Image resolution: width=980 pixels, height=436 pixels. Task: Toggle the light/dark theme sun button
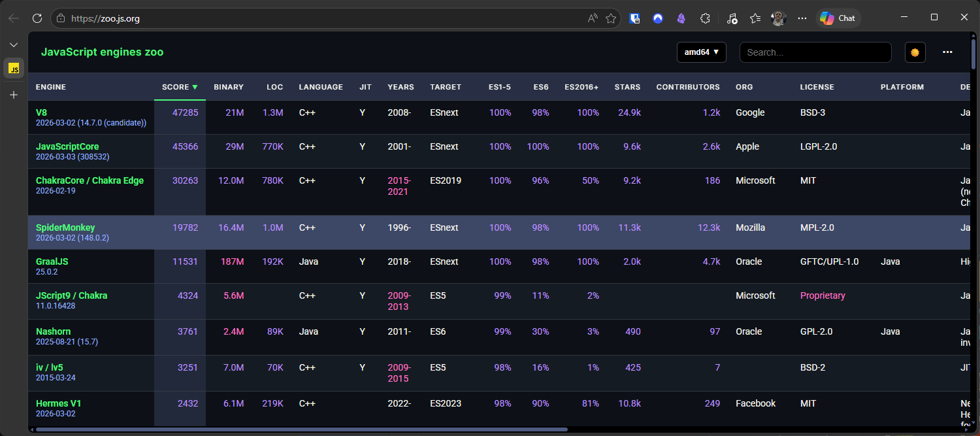point(915,52)
